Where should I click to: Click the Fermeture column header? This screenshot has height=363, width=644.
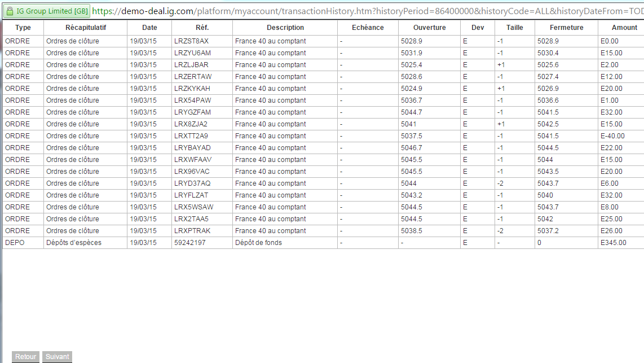pyautogui.click(x=566, y=28)
